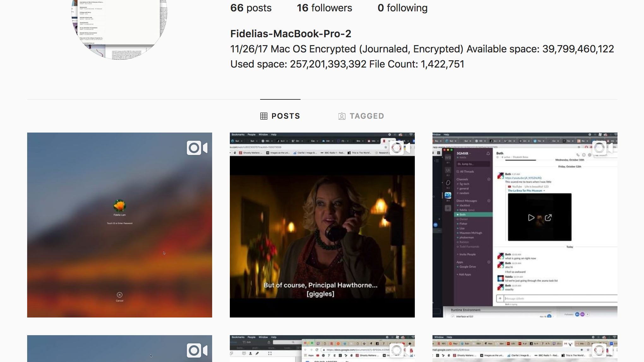Click video icon on Google Docs post

pos(400,350)
